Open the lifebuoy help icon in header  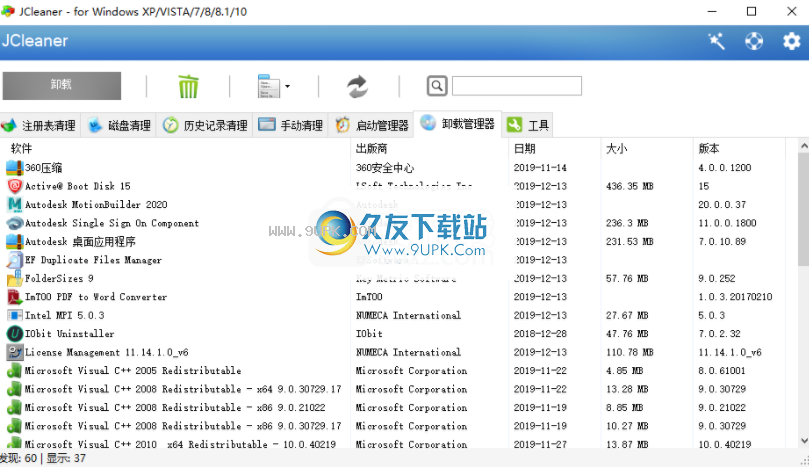click(x=754, y=41)
